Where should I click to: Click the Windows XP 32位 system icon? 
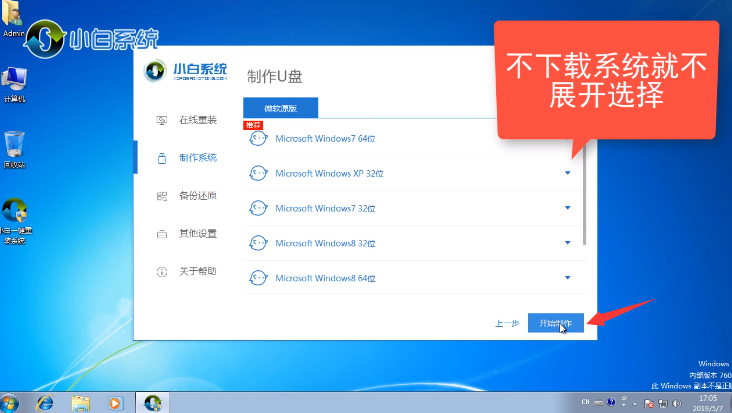tap(258, 173)
